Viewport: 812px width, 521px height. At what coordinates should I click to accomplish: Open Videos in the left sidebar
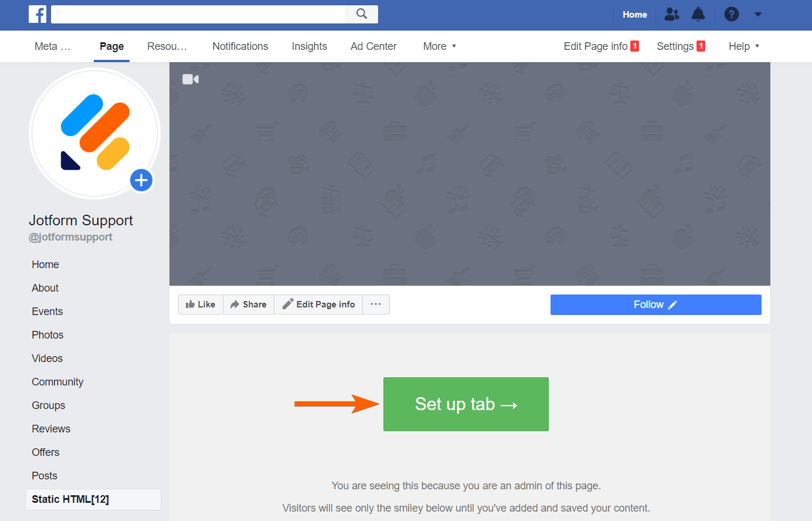(x=47, y=358)
